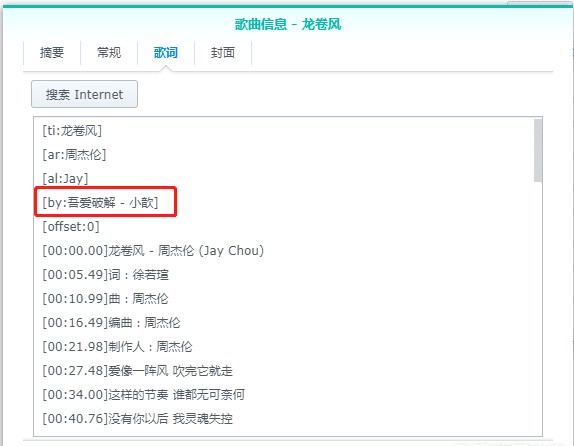
Task: Click the 歌曲信息 - 龙卷风 dialog title
Action: coord(288,25)
